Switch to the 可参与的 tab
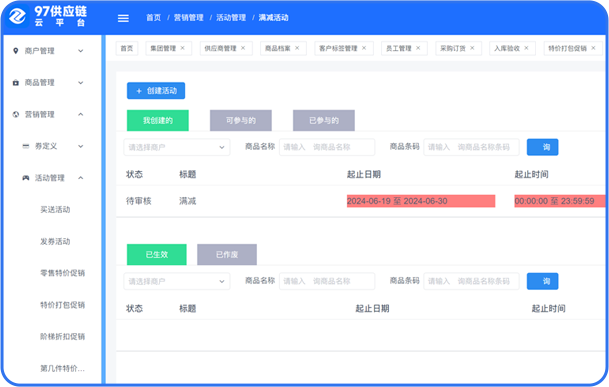The height and width of the screenshot is (387, 609). 241,120
